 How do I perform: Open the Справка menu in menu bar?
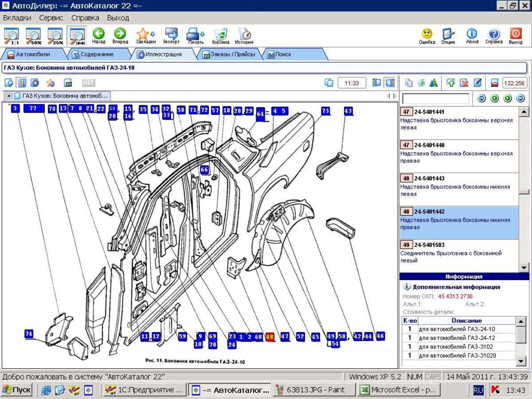tap(85, 18)
